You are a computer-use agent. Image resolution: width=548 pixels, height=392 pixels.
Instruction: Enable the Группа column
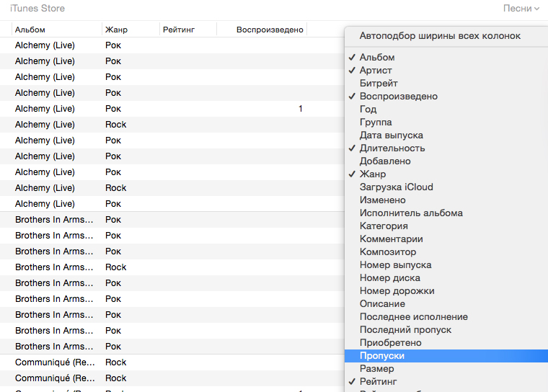click(446, 122)
